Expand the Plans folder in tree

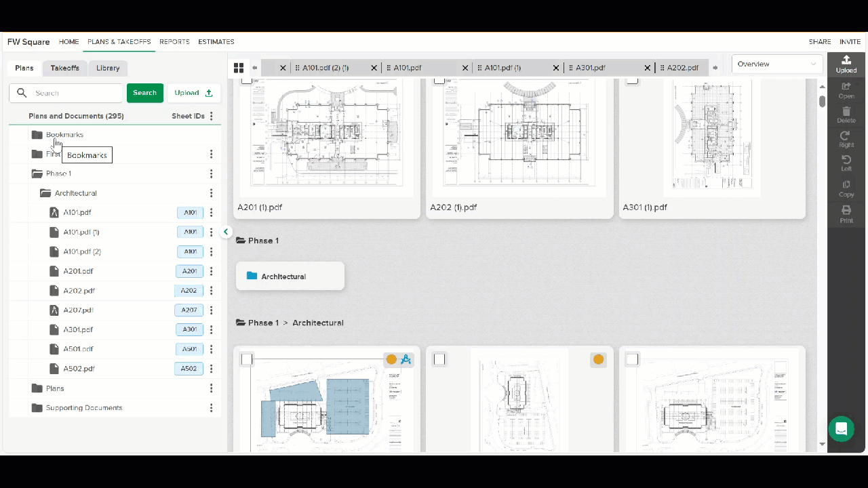click(37, 388)
